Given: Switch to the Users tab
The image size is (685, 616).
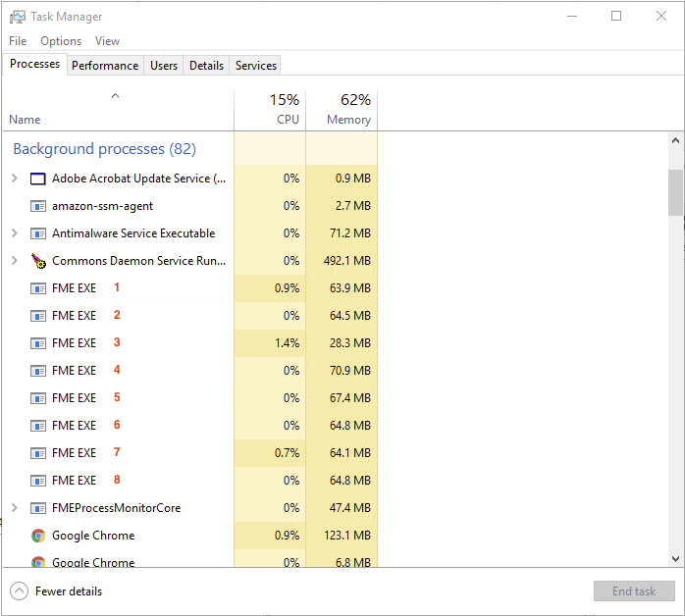Looking at the screenshot, I should point(164,66).
